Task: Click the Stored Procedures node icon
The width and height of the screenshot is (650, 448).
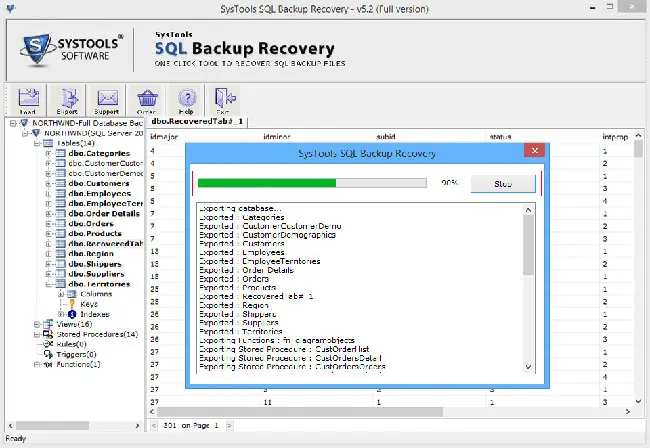Action: pyautogui.click(x=48, y=334)
